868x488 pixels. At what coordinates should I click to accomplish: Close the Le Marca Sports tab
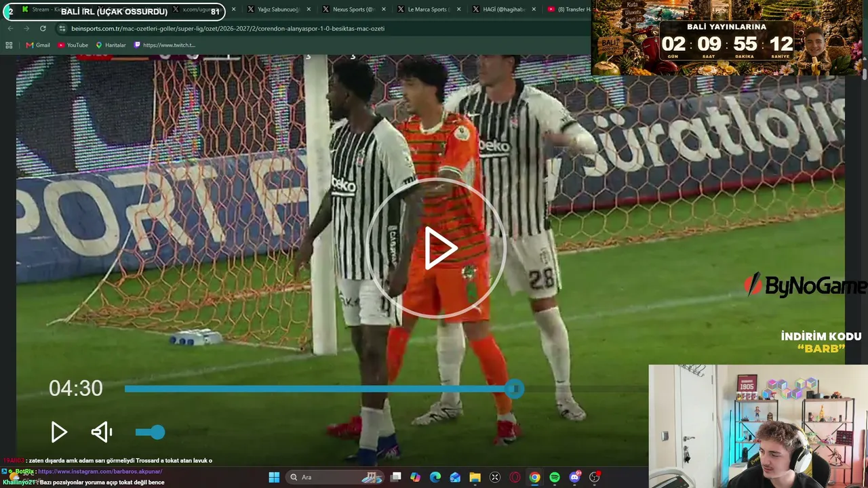click(x=458, y=9)
